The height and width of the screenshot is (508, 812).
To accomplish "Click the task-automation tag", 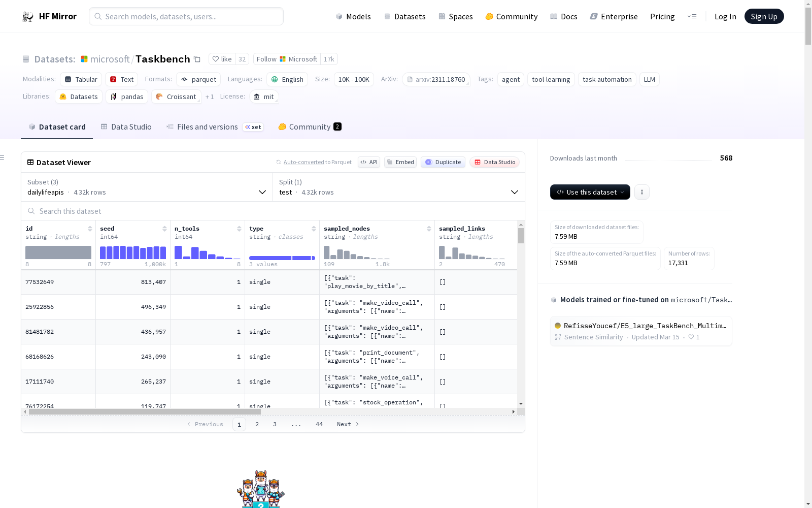I will (x=607, y=79).
